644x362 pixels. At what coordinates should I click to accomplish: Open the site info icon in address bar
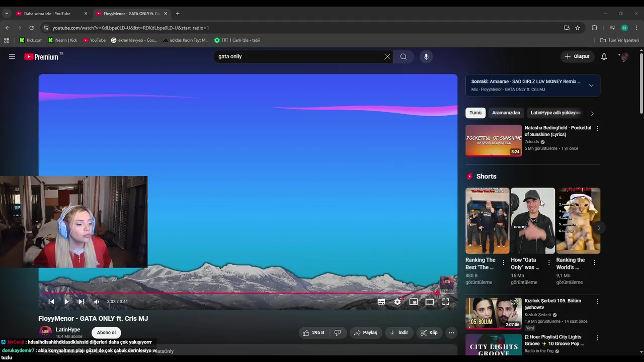(x=46, y=28)
